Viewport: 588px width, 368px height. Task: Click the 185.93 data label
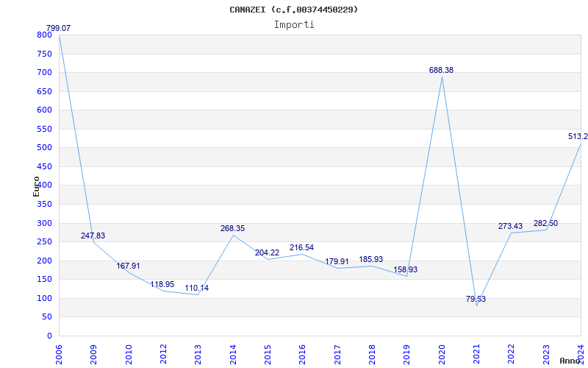tap(371, 259)
